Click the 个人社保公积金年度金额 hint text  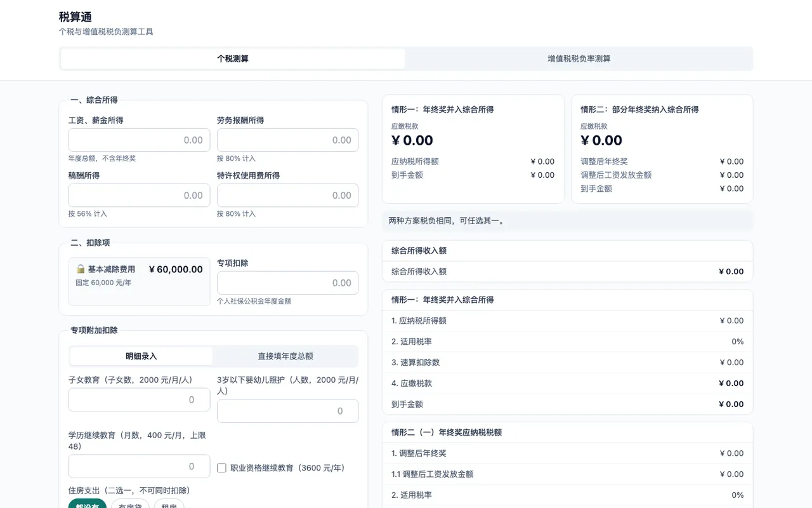click(254, 302)
